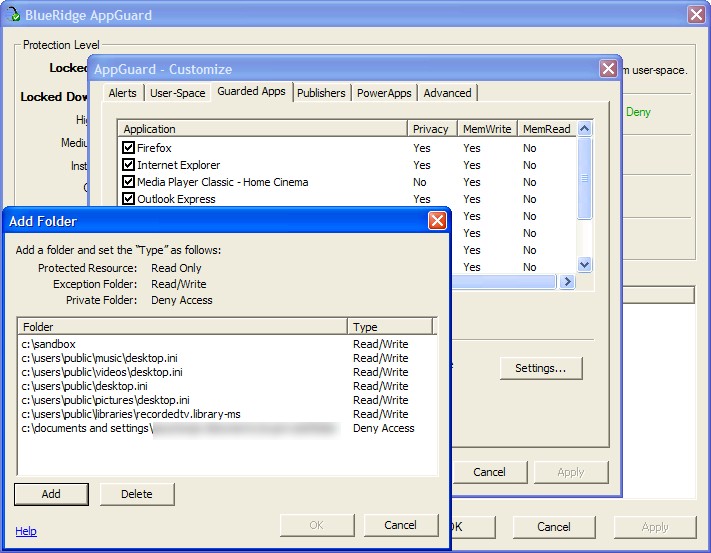711x553 pixels.
Task: Open Settings... in the Customize window
Action: tap(541, 368)
